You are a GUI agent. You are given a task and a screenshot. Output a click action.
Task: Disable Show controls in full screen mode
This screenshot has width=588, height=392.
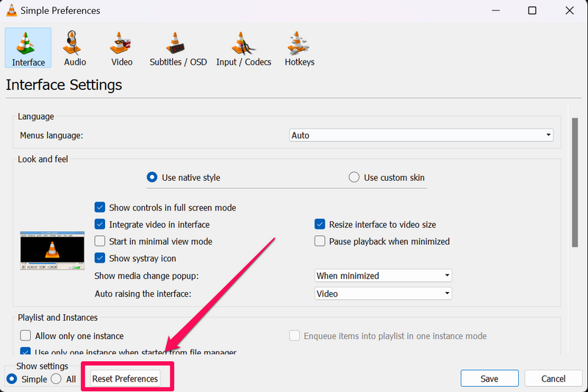coord(101,208)
